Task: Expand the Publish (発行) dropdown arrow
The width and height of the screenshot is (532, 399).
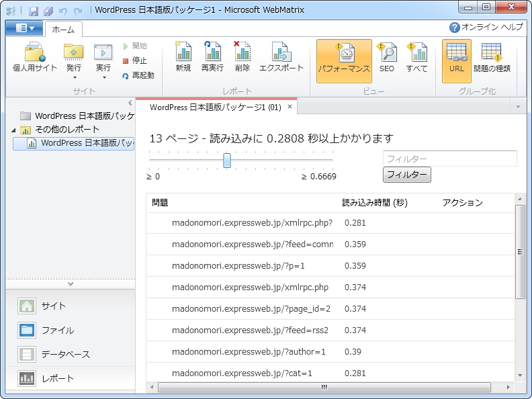Action: pos(75,78)
